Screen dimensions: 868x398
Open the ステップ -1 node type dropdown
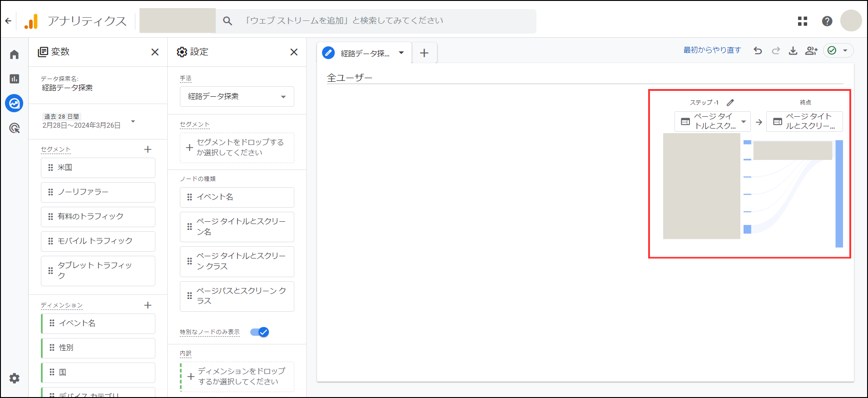click(x=713, y=121)
